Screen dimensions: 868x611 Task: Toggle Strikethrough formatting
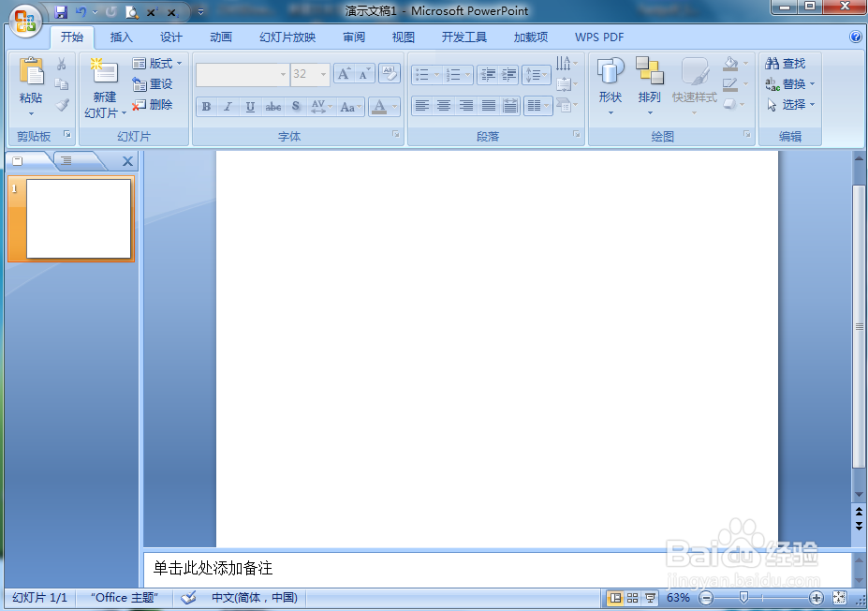pyautogui.click(x=272, y=106)
